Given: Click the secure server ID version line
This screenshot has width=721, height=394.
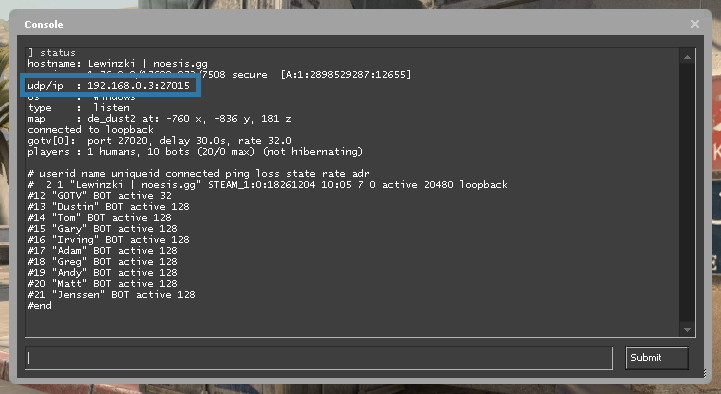Looking at the screenshot, I should tap(219, 74).
